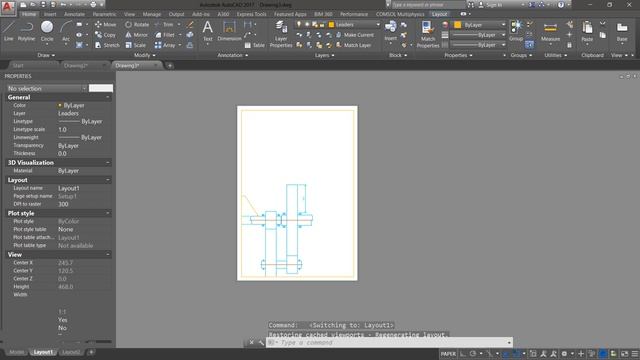640x360 pixels.
Task: Click the search keyword box in title bar
Action: 428,5
